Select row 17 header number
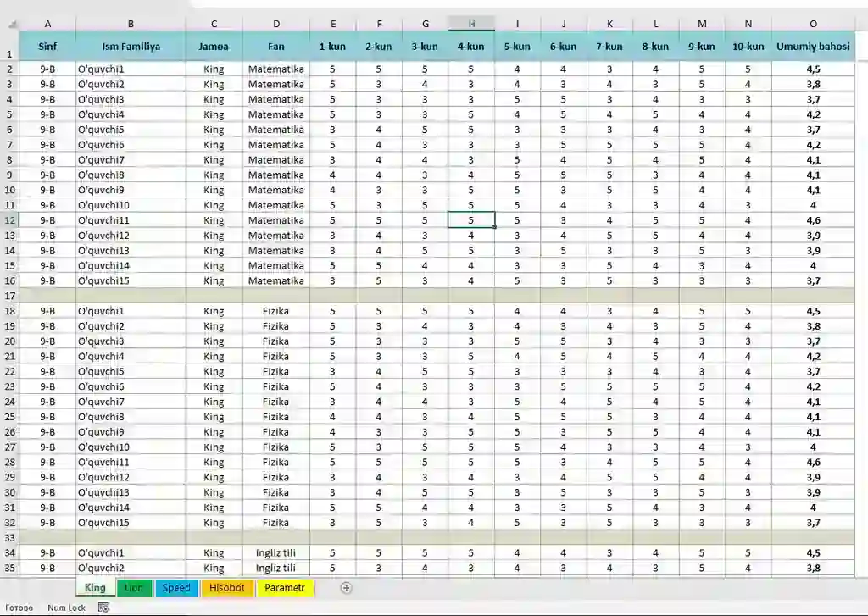The width and height of the screenshot is (868, 616). 10,296
